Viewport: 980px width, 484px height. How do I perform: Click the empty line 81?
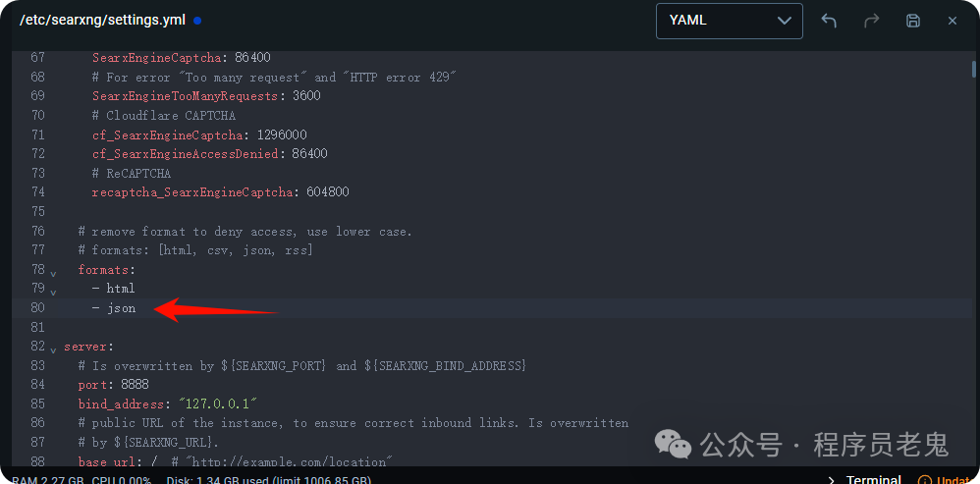[490, 327]
